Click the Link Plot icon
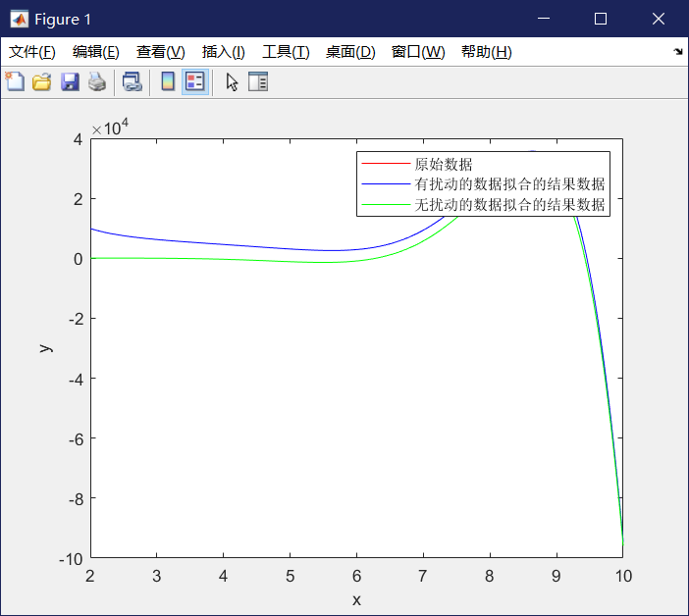This screenshot has width=689, height=616. (x=132, y=82)
